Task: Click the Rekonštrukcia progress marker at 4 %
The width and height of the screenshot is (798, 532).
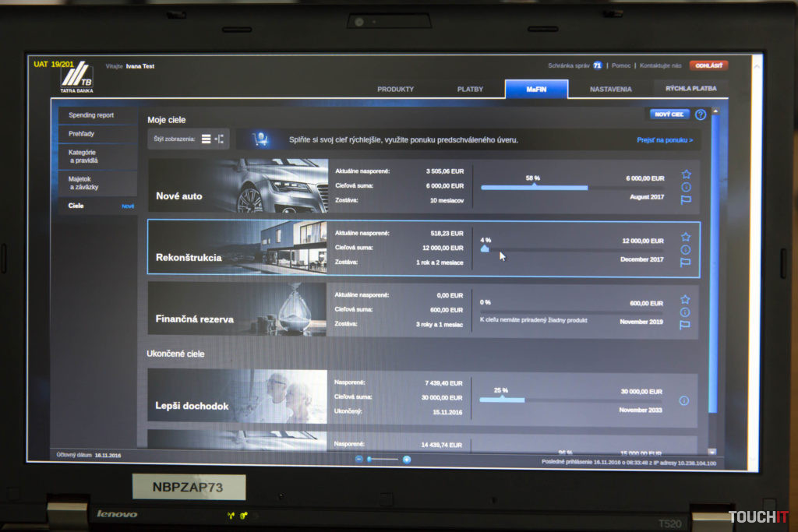Action: (485, 248)
